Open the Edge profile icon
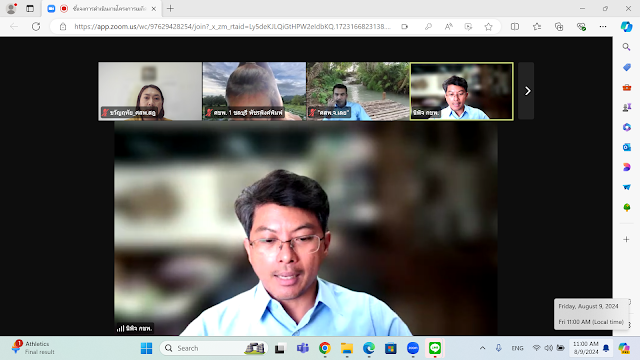This screenshot has height=360, width=640. coord(11,8)
